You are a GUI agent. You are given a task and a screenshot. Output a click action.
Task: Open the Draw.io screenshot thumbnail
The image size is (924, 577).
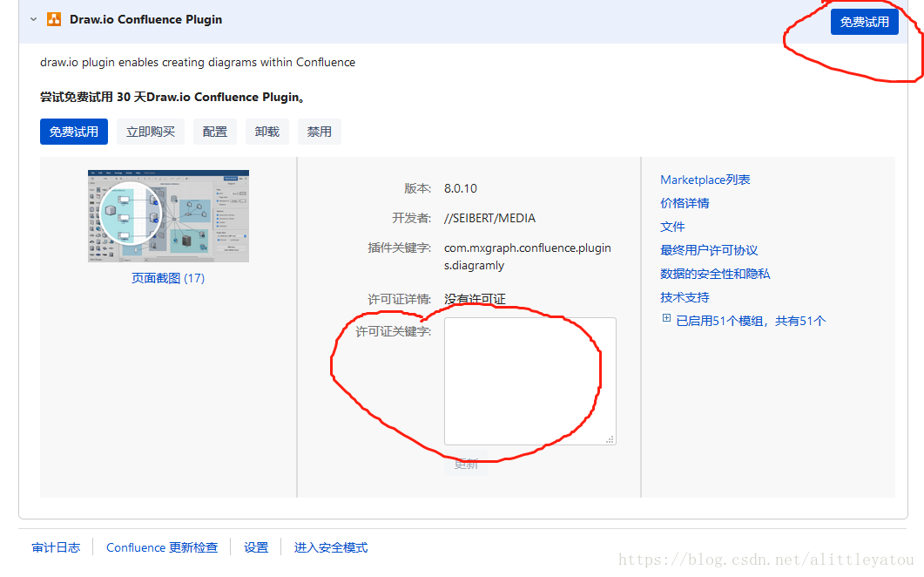tap(169, 216)
